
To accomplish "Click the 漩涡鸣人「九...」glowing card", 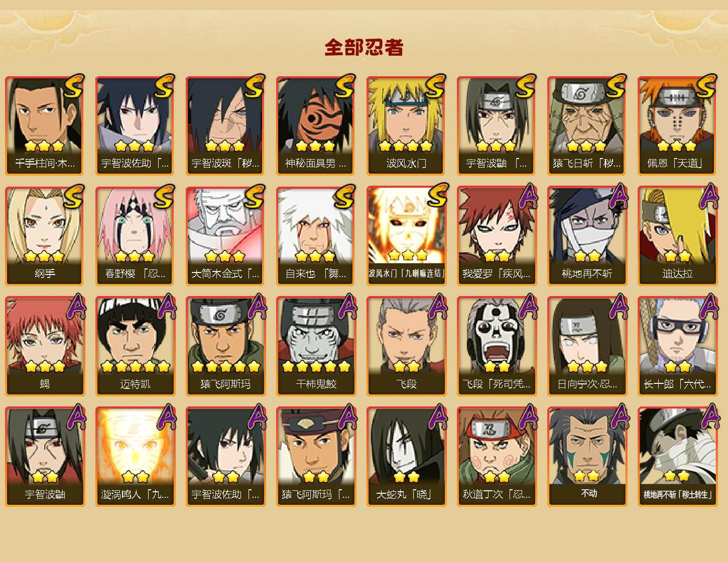I will (x=135, y=457).
